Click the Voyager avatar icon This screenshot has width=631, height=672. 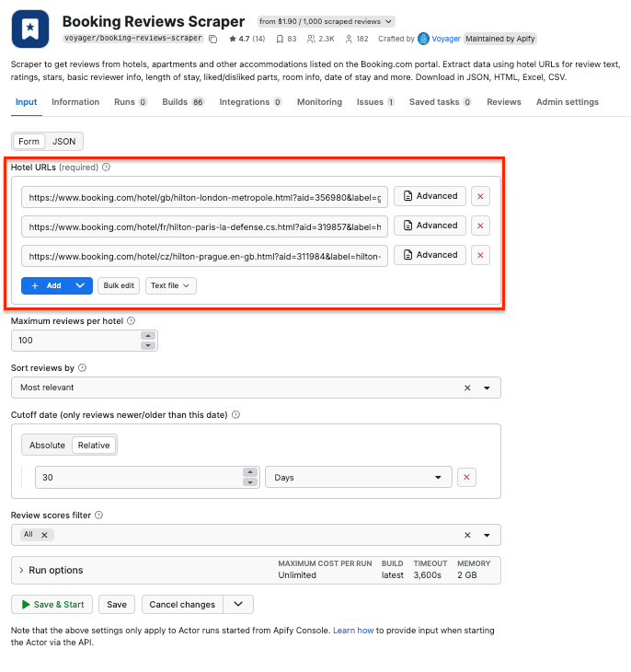423,39
